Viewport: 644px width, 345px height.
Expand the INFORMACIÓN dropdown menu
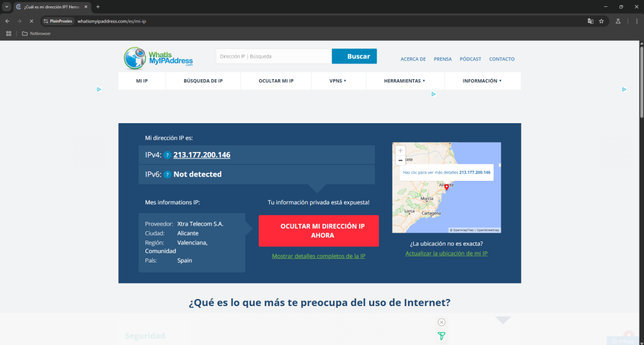pyautogui.click(x=482, y=81)
